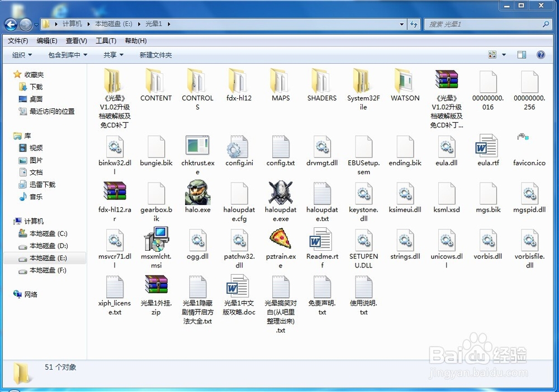This screenshot has height=392, width=559.
Task: Select the binkw32.dll file
Action: click(115, 147)
